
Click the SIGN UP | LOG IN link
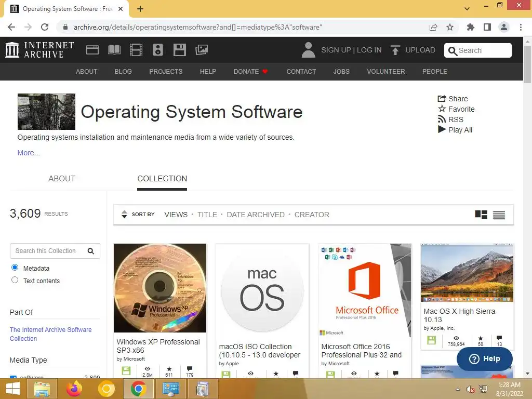point(351,50)
